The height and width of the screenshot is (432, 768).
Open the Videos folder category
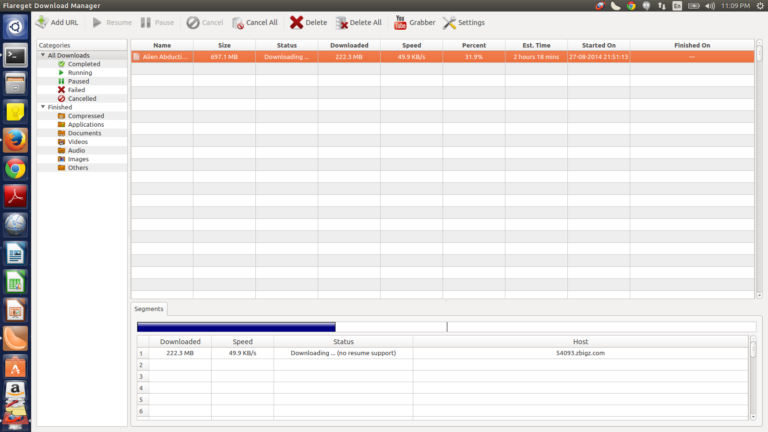tap(77, 142)
